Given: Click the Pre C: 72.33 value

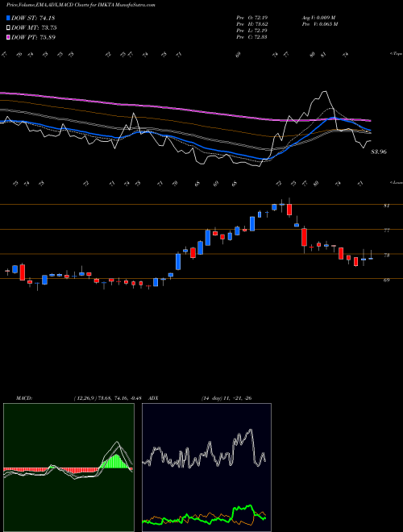Looking at the screenshot, I should (251, 37).
